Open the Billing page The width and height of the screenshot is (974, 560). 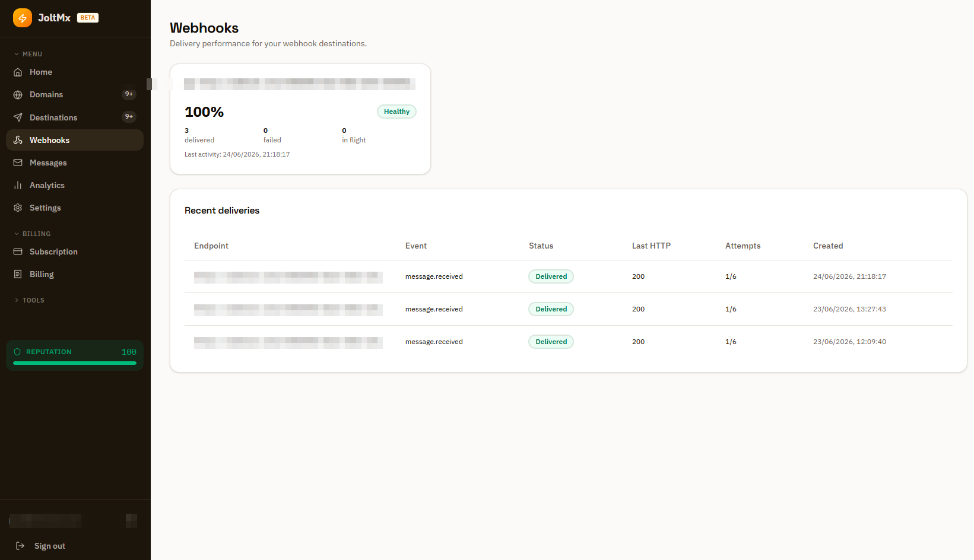(75, 274)
